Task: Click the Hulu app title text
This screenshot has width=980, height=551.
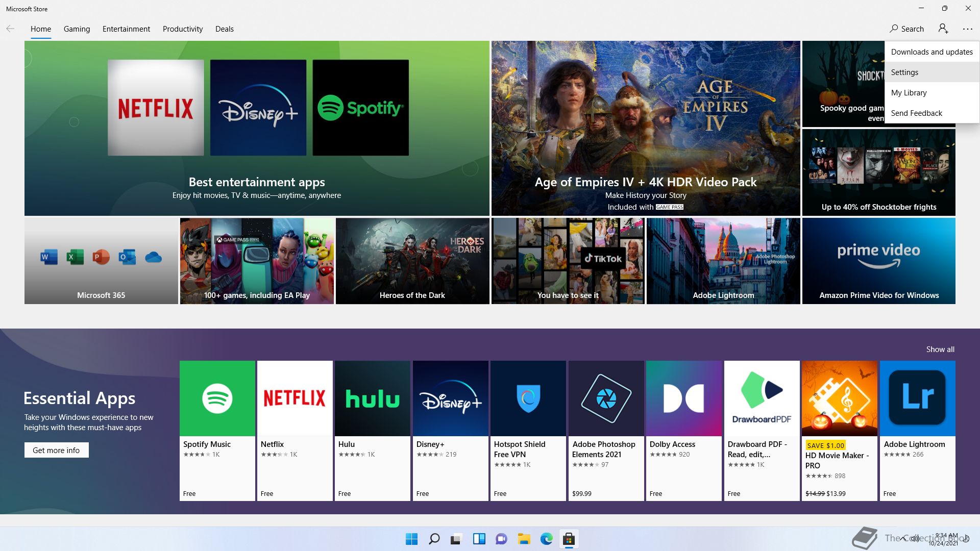Action: 347,444
